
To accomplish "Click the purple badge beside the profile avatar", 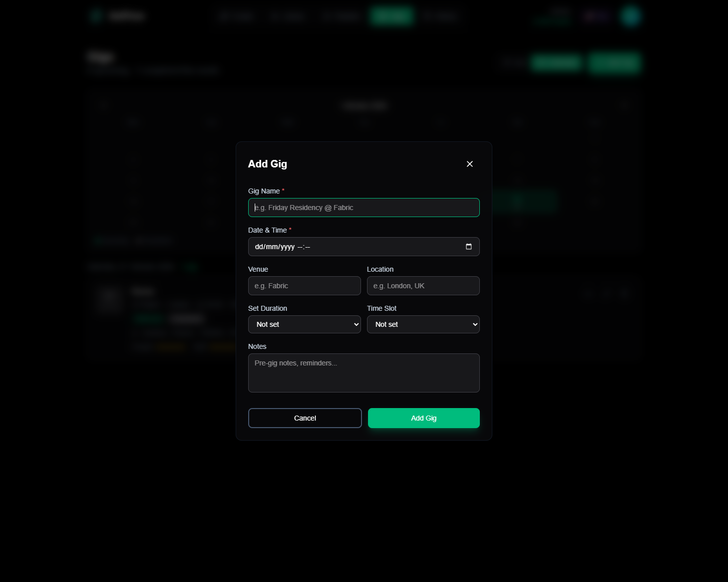I will [x=596, y=16].
